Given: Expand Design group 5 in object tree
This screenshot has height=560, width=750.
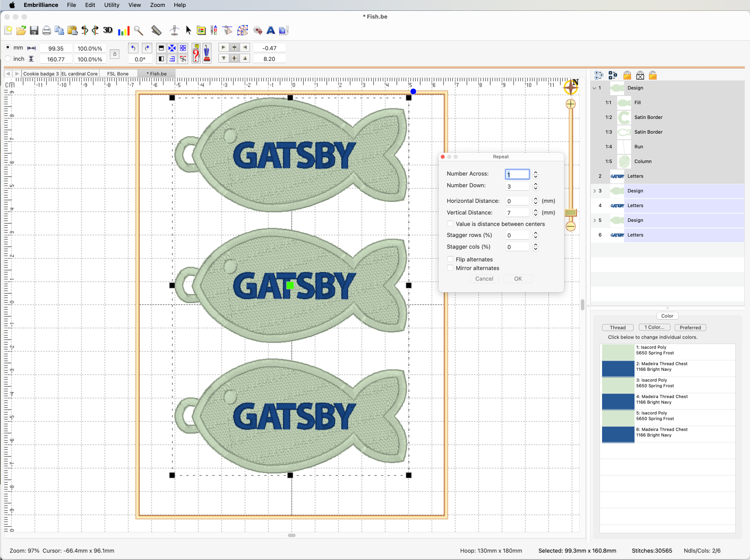Looking at the screenshot, I should point(594,220).
